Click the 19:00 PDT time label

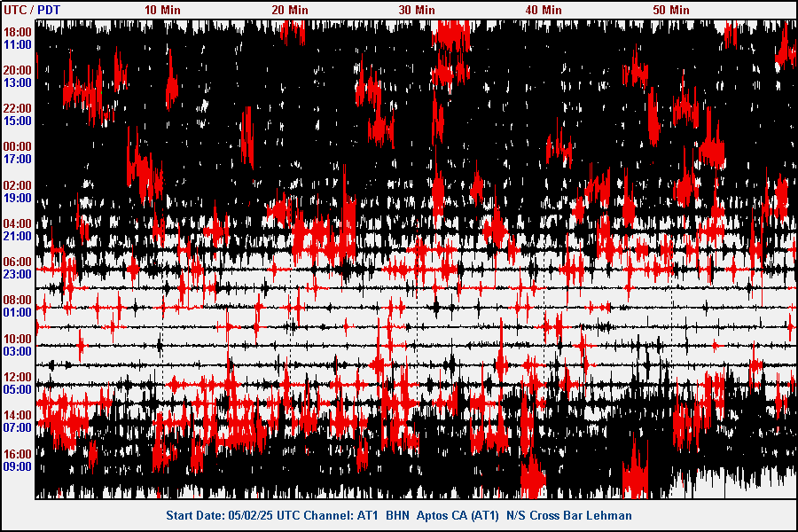click(18, 198)
